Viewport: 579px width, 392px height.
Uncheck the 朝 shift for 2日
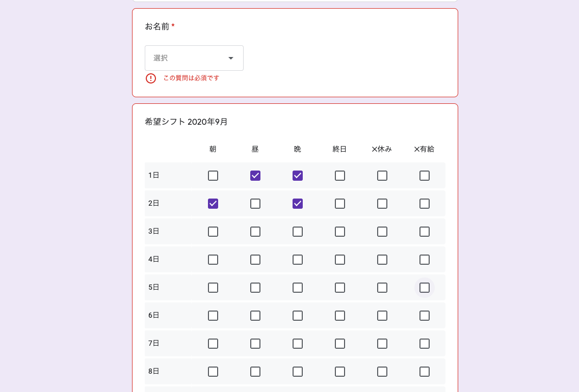tap(213, 204)
